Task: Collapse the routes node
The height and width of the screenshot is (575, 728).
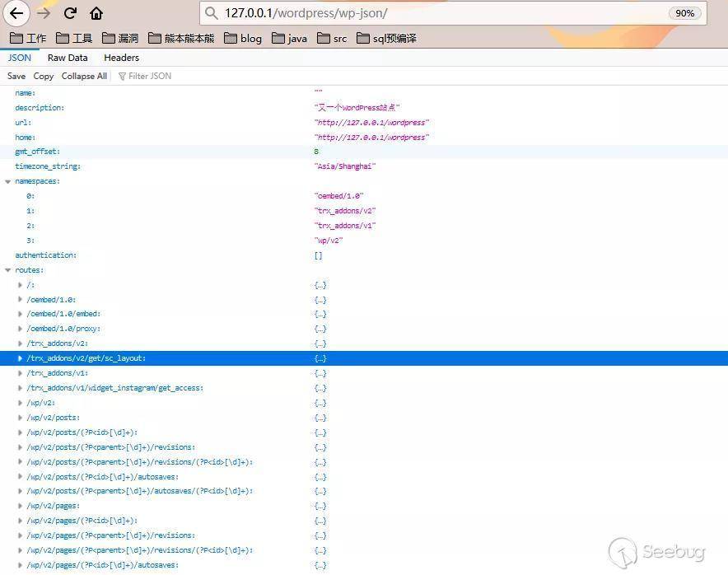Action: [8, 270]
